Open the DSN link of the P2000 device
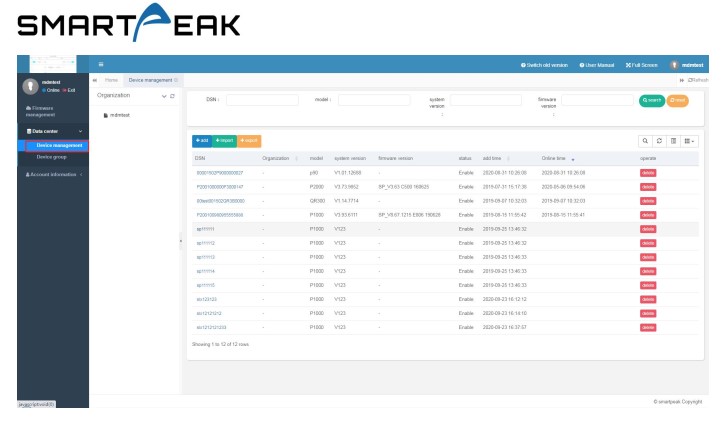The height and width of the screenshot is (423, 725). (220, 187)
